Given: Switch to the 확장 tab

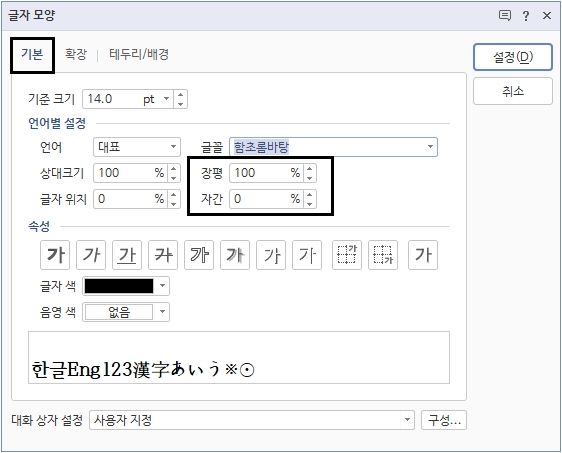Looking at the screenshot, I should click(76, 54).
